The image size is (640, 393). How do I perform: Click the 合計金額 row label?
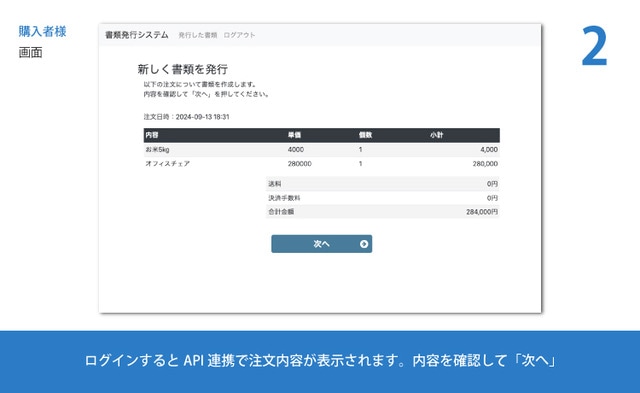point(281,212)
